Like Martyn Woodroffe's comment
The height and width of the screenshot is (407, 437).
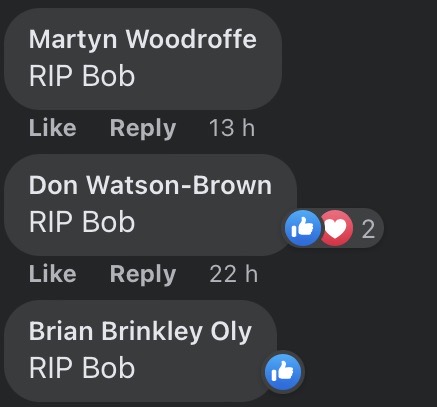pos(53,128)
